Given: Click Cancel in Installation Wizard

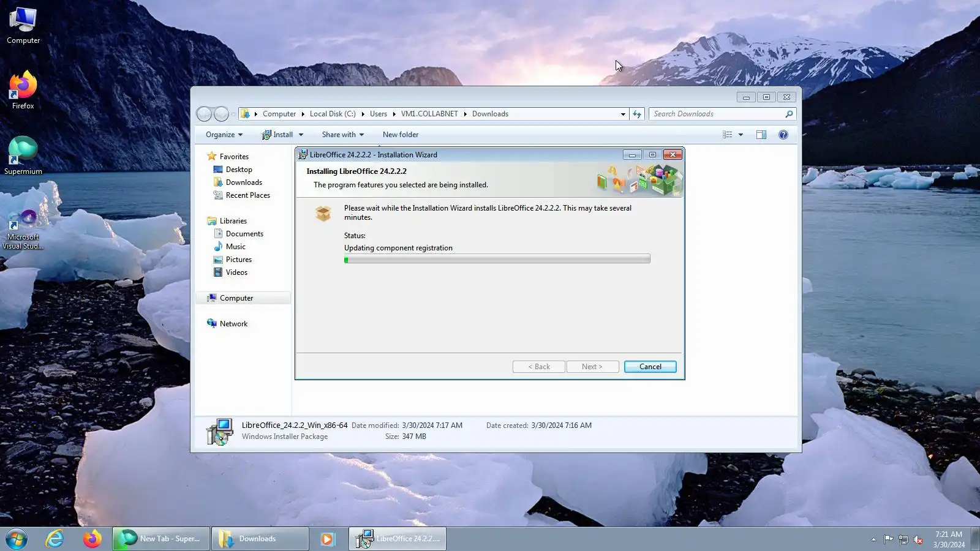Looking at the screenshot, I should [x=650, y=367].
